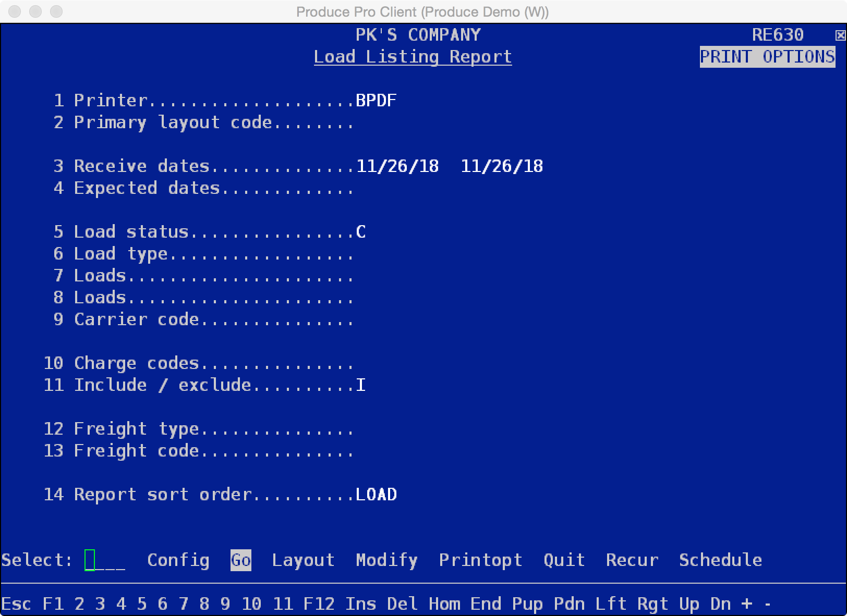Click the F1 function key label

[x=53, y=604]
